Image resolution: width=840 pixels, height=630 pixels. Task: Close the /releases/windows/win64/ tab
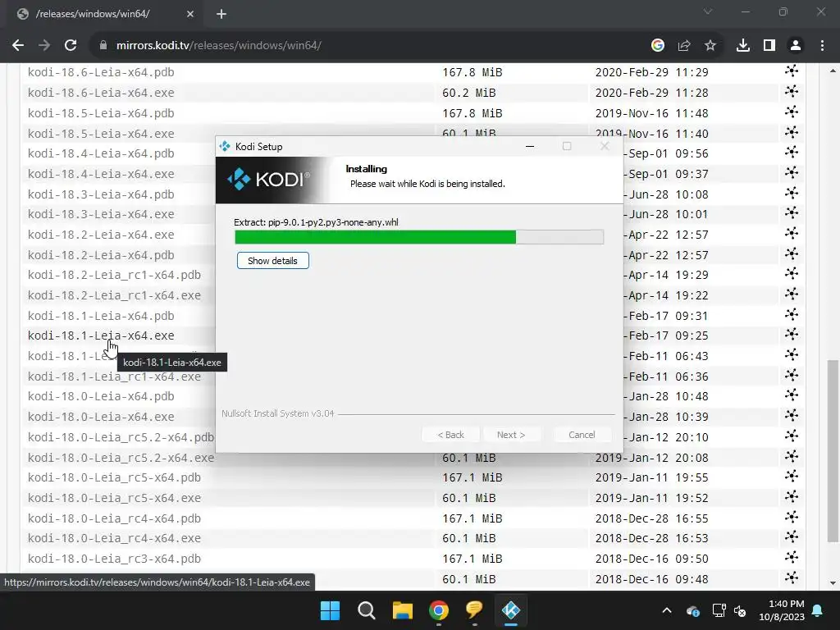click(190, 14)
